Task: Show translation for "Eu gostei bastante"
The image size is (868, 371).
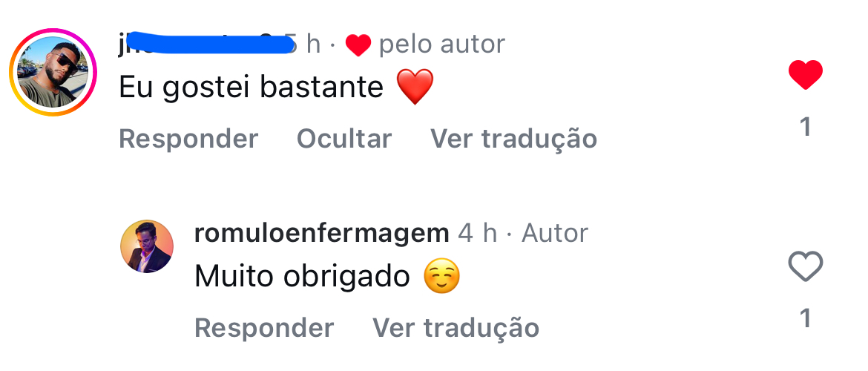Action: 513,139
